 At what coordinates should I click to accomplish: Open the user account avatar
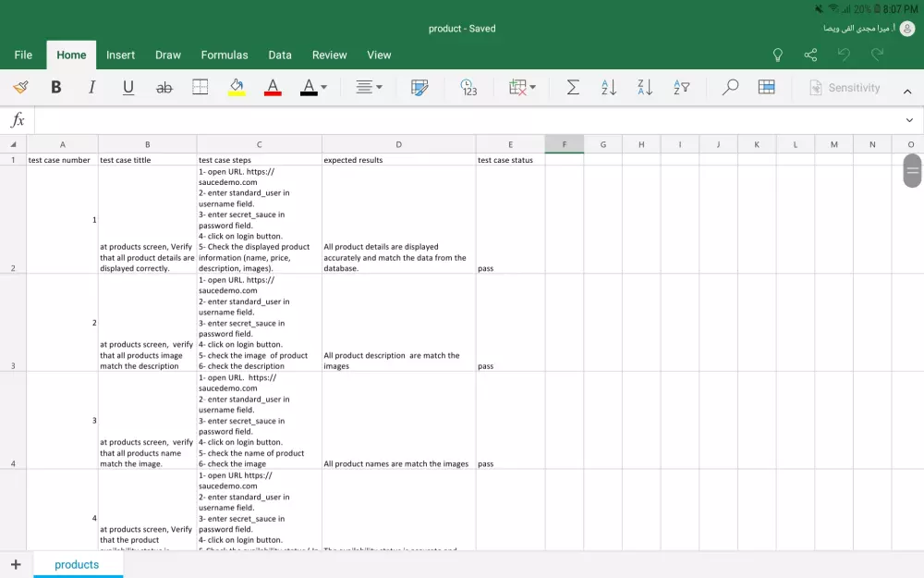point(907,29)
